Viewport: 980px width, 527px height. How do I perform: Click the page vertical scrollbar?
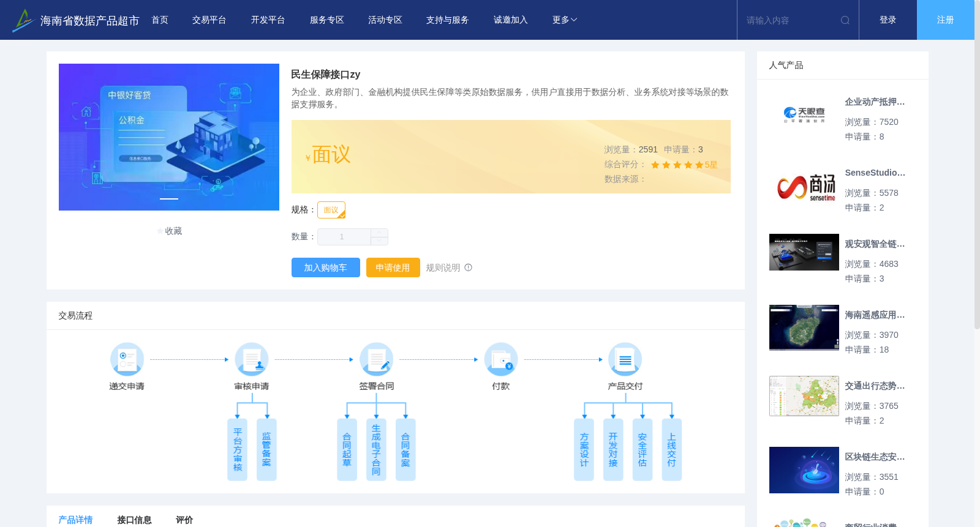[977, 165]
